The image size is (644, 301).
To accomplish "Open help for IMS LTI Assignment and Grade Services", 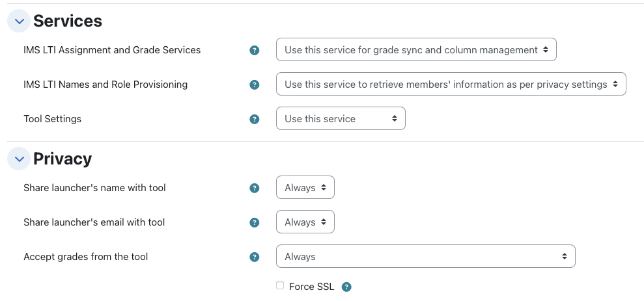I will tap(255, 51).
